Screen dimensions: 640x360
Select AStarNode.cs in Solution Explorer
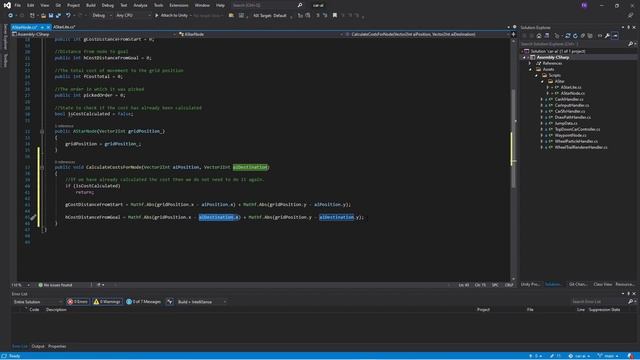pyautogui.click(x=572, y=93)
